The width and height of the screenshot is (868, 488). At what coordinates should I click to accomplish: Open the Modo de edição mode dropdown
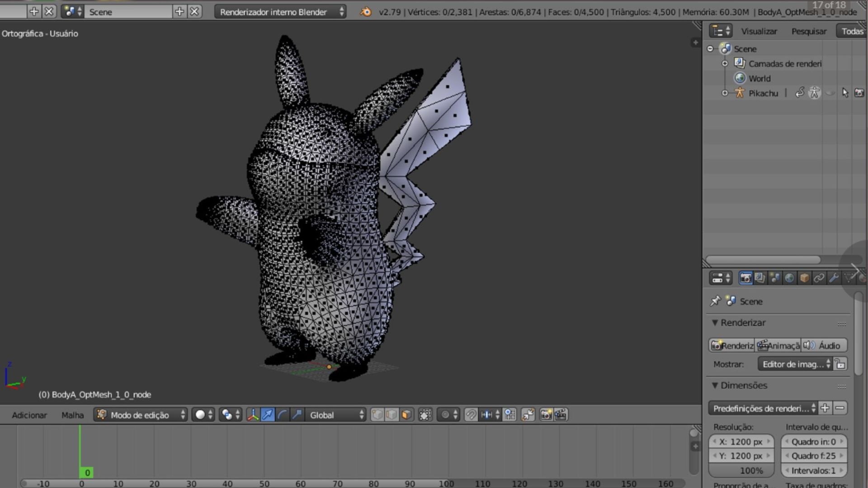(140, 415)
